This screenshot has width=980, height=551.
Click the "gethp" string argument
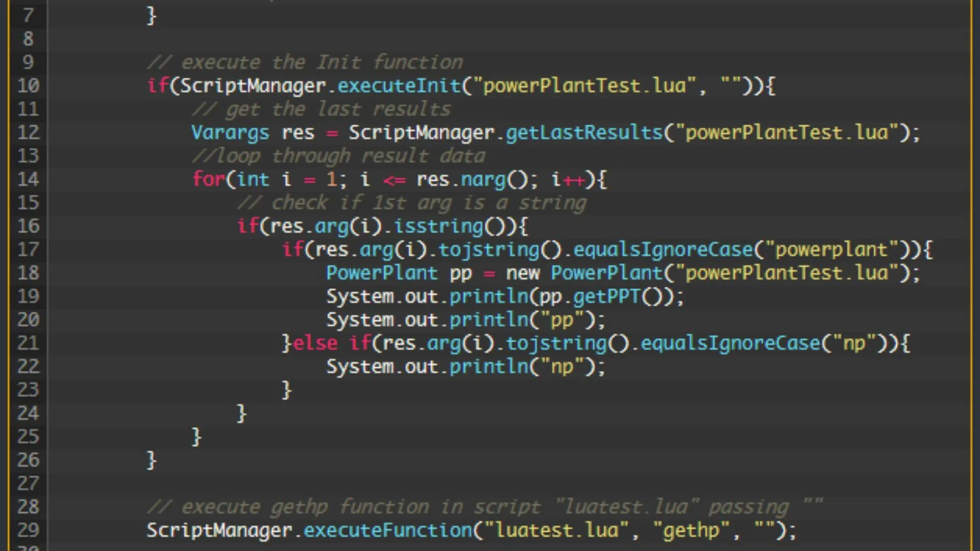coord(691,531)
